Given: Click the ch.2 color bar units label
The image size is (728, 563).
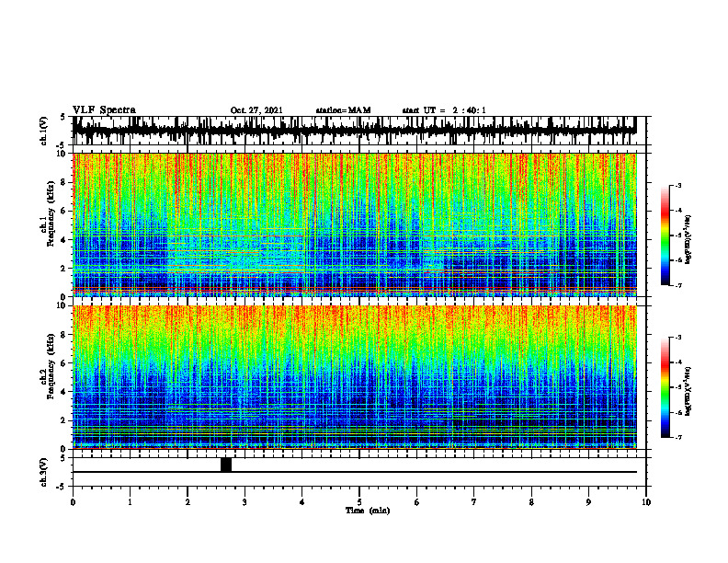Looking at the screenshot, I should click(x=688, y=392).
